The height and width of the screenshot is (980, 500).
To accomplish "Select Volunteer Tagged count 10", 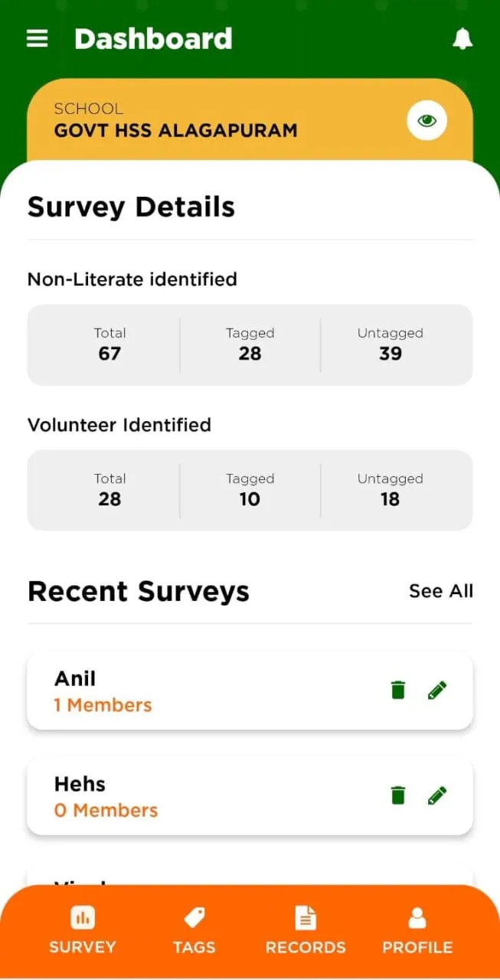I will 250,490.
